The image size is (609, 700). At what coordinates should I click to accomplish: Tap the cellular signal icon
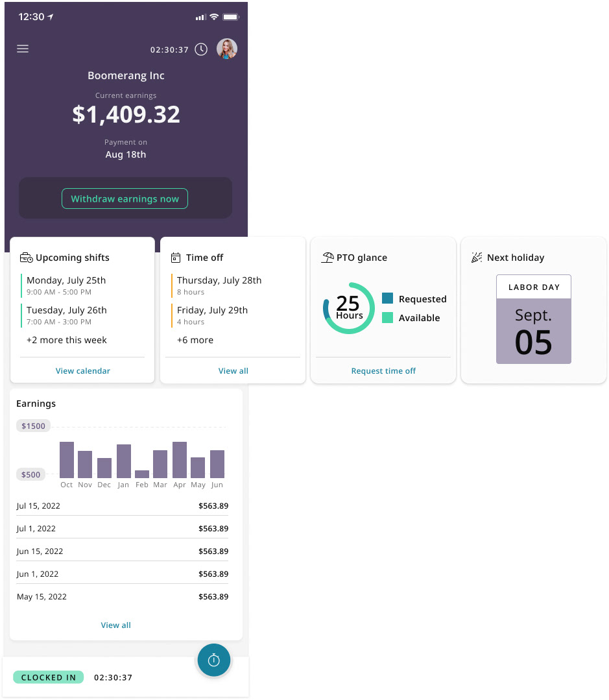(x=201, y=17)
